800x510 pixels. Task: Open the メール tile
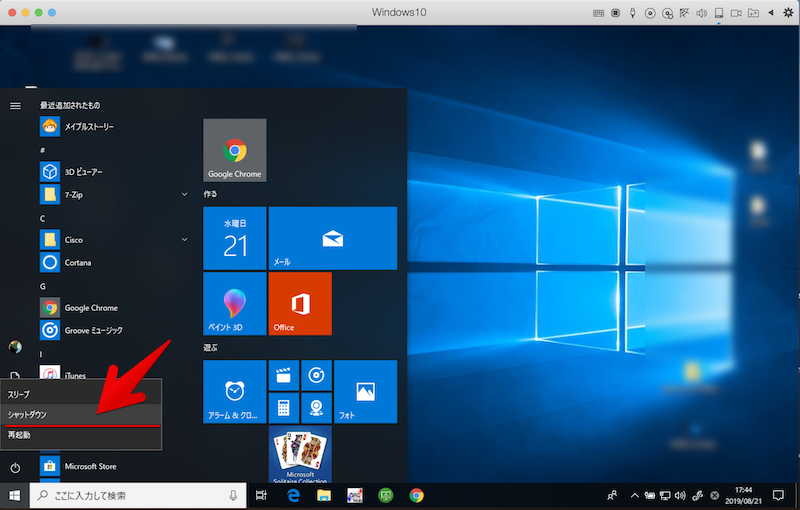(x=332, y=238)
